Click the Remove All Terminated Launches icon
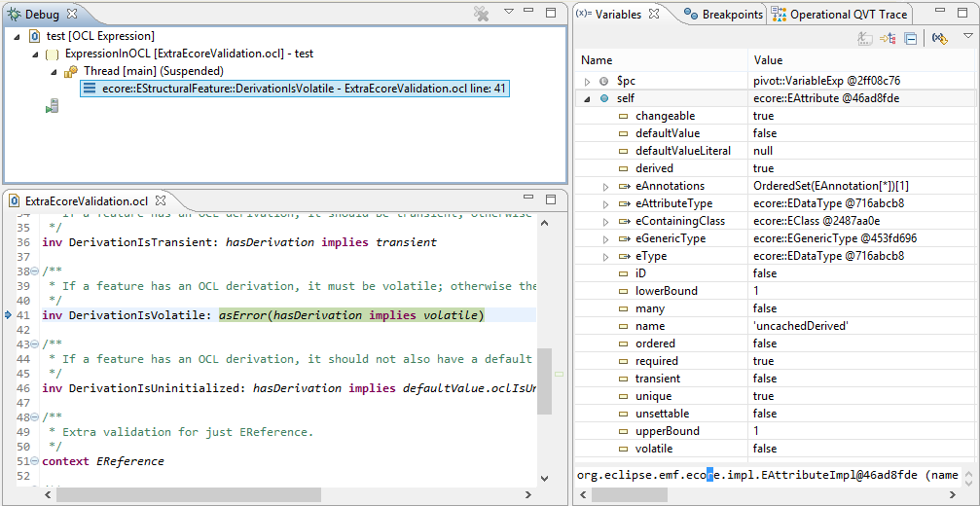The image size is (980, 506). 481,13
